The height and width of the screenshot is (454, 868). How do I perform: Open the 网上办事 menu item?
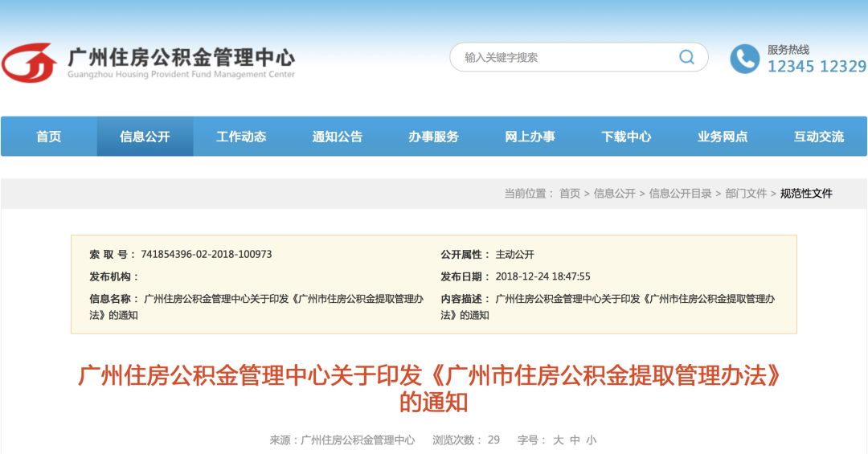(x=530, y=137)
